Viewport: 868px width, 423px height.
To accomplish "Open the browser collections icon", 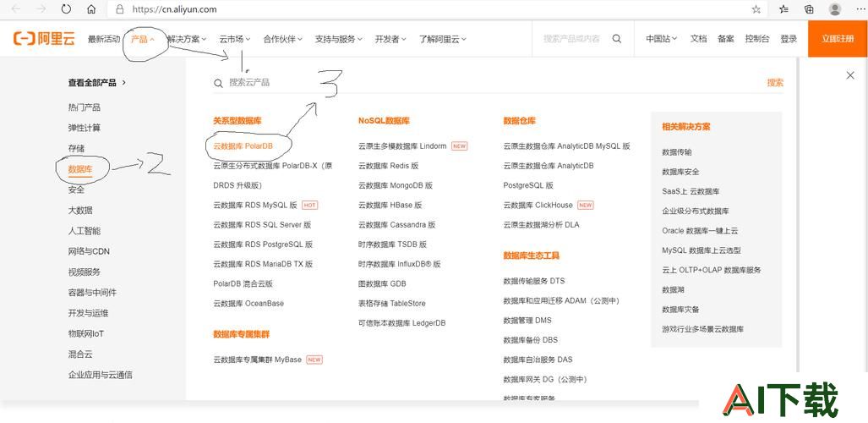I will (x=809, y=8).
